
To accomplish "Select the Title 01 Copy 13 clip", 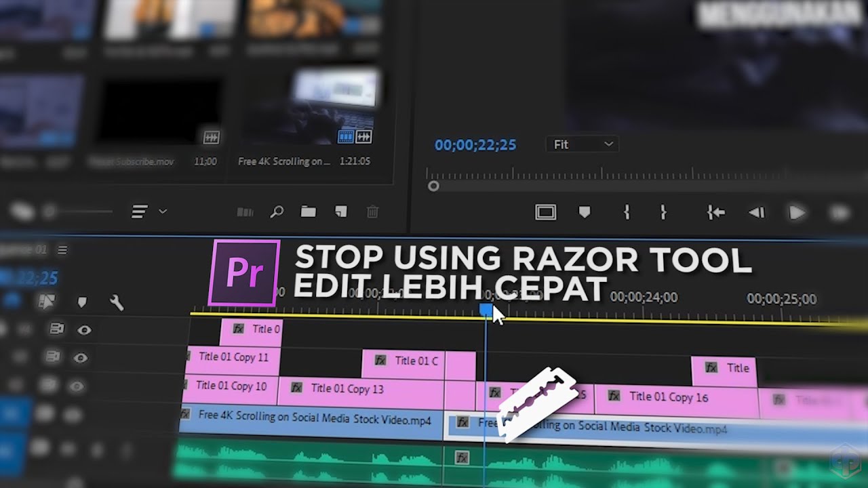I will click(361, 392).
